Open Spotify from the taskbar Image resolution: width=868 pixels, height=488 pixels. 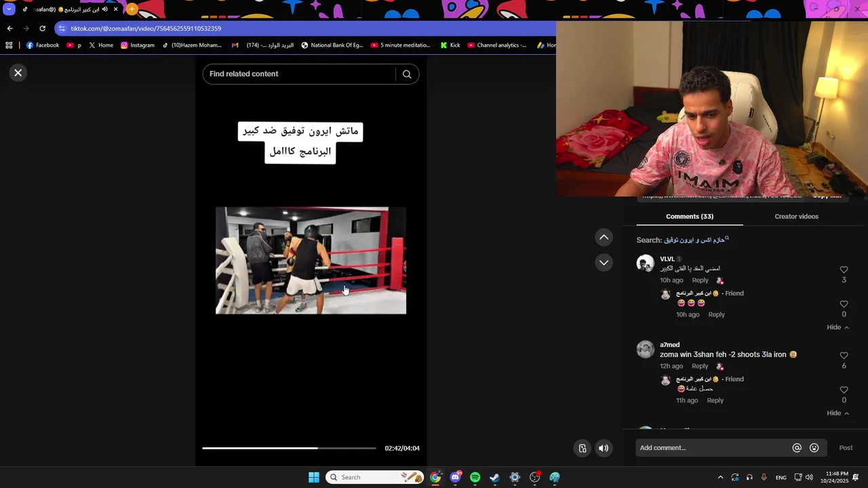coord(475,477)
